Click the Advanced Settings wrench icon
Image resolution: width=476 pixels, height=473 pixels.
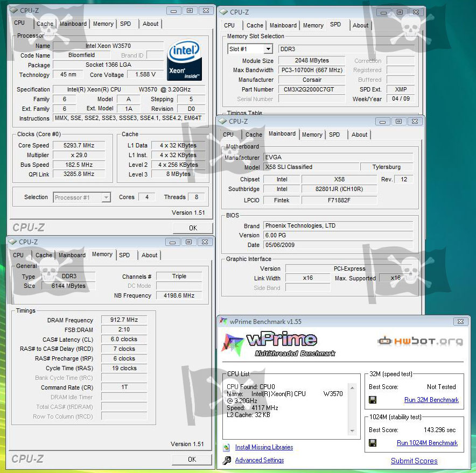coord(227,460)
